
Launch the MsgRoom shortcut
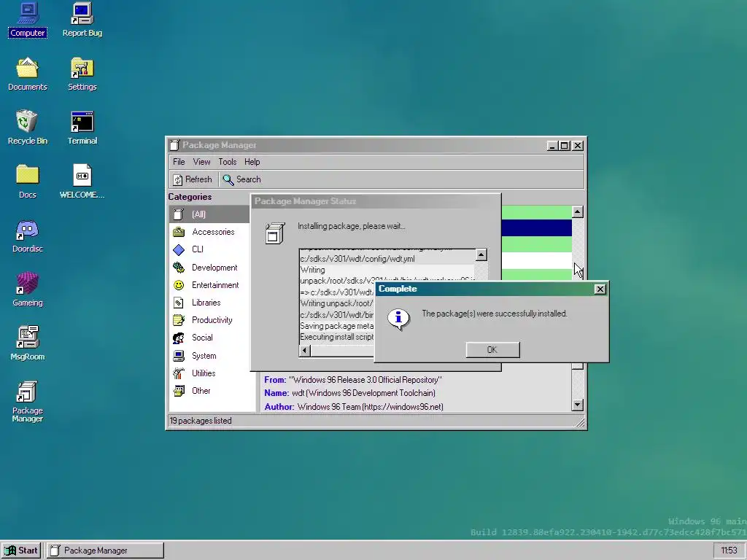[27, 343]
